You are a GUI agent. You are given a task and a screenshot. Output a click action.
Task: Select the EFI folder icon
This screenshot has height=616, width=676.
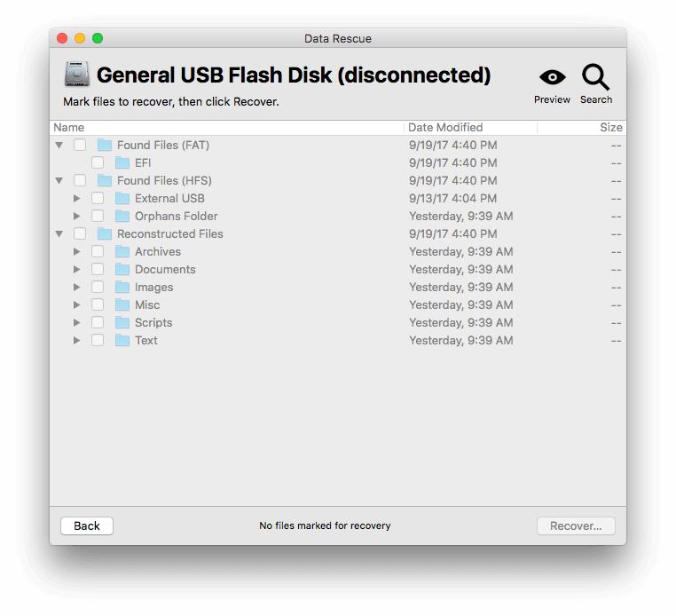122,162
